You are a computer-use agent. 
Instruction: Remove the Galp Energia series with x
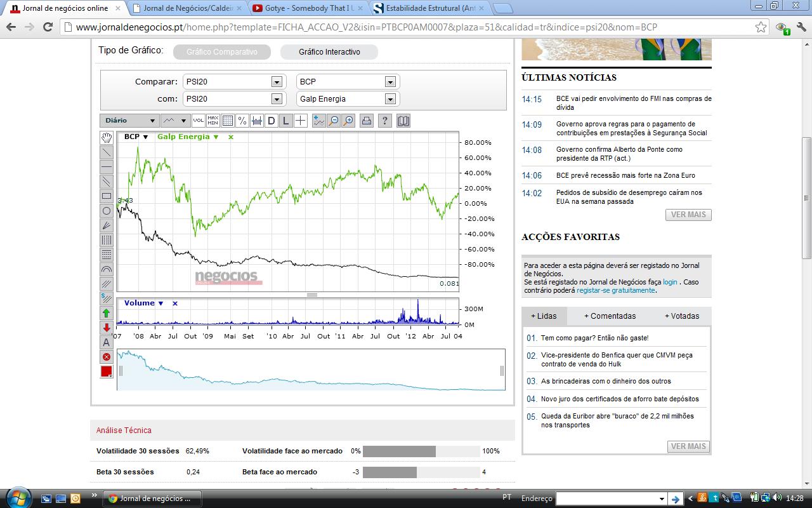point(231,137)
